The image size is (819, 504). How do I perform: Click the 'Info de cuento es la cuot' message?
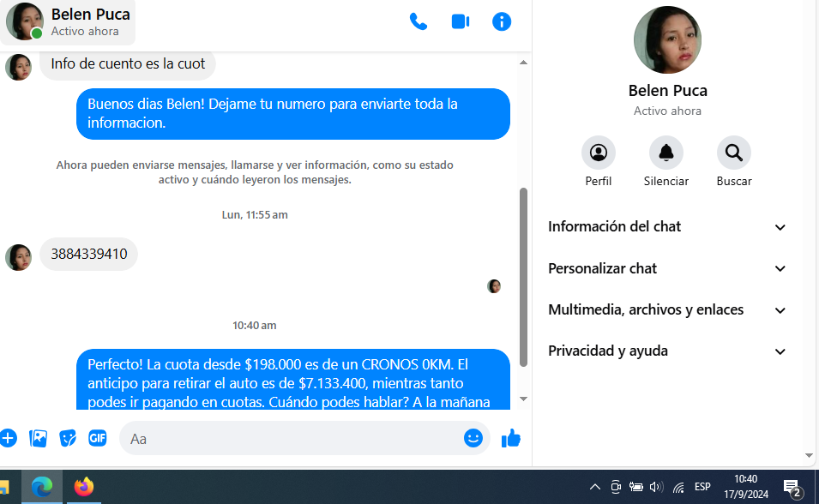(x=128, y=64)
